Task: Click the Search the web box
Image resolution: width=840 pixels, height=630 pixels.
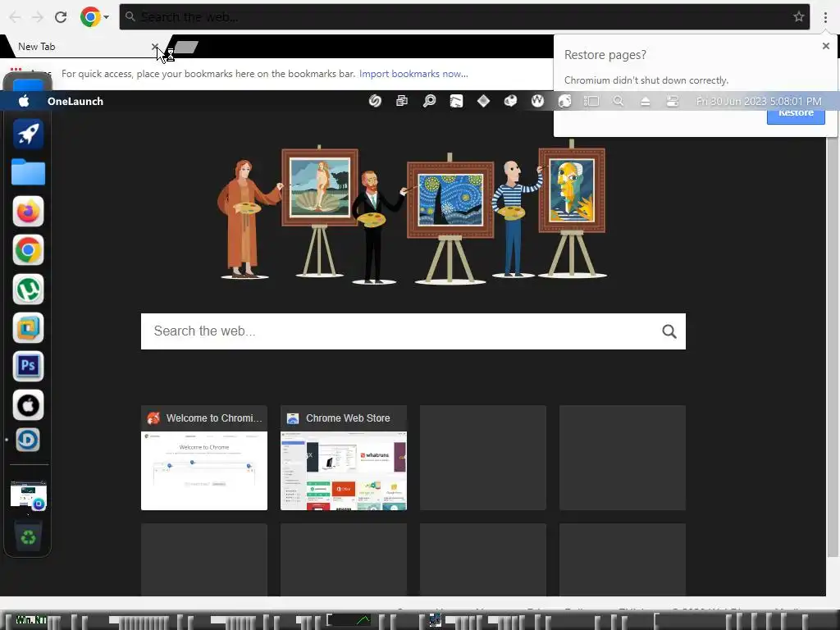Action: 413,331
